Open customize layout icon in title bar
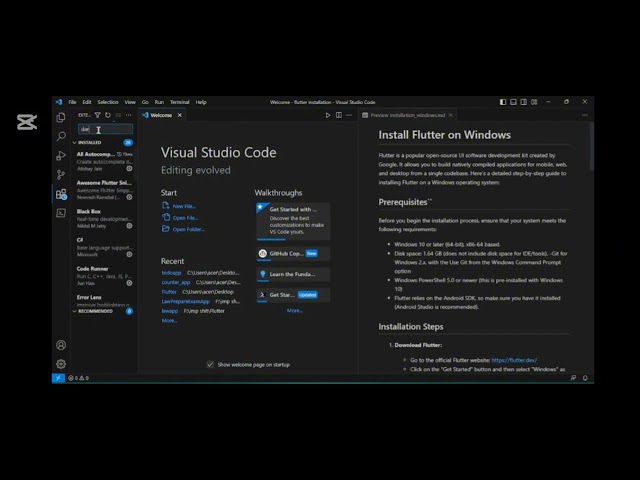This screenshot has width=640, height=480. tap(534, 102)
